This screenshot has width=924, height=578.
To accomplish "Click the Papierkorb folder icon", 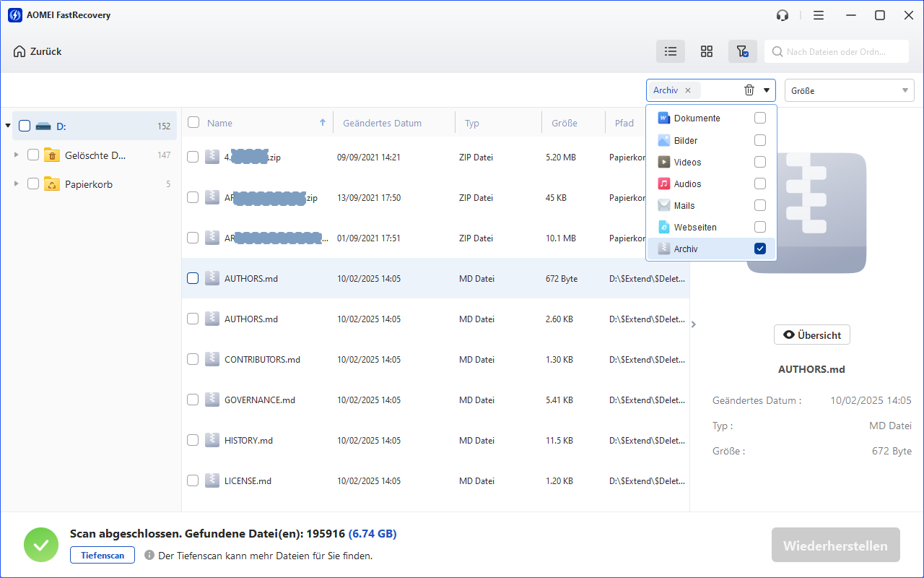I will point(52,184).
